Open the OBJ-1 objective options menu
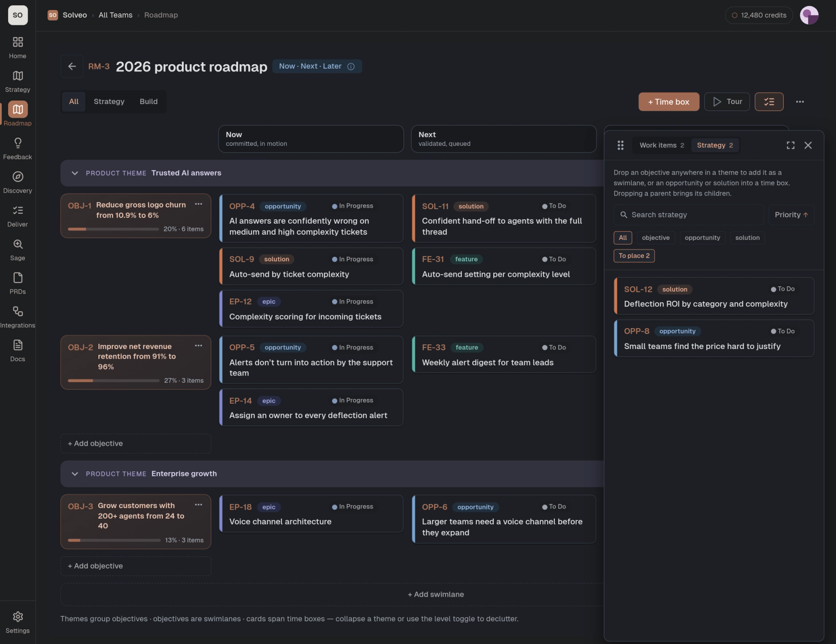The width and height of the screenshot is (836, 644). (x=199, y=204)
